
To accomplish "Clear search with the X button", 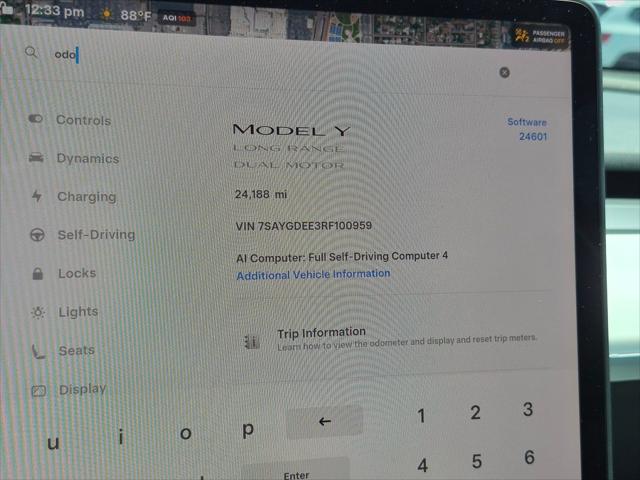I will coord(504,73).
